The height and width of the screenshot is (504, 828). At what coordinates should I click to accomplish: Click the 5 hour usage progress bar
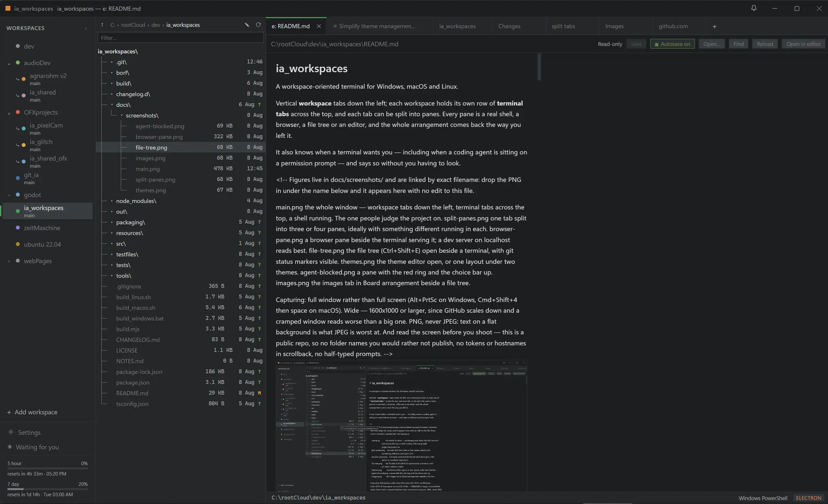47,468
